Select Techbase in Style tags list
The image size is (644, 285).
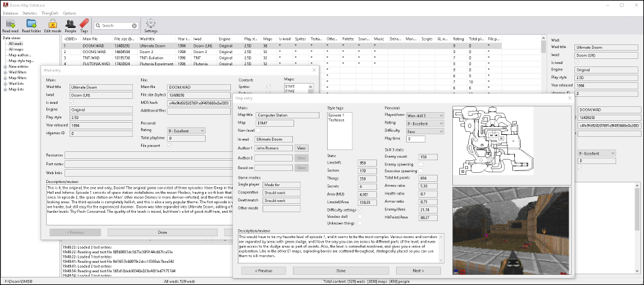337,120
